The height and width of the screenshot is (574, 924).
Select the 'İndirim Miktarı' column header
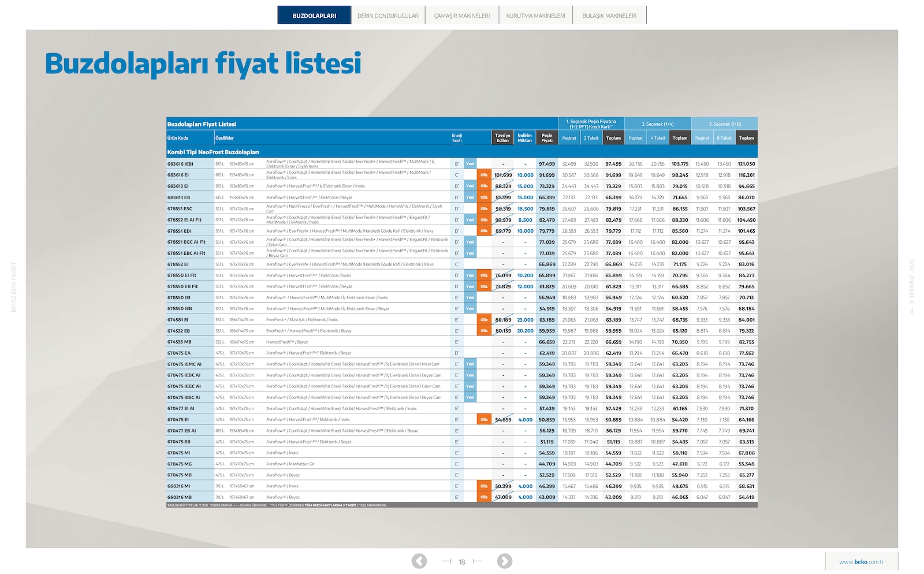click(x=525, y=138)
